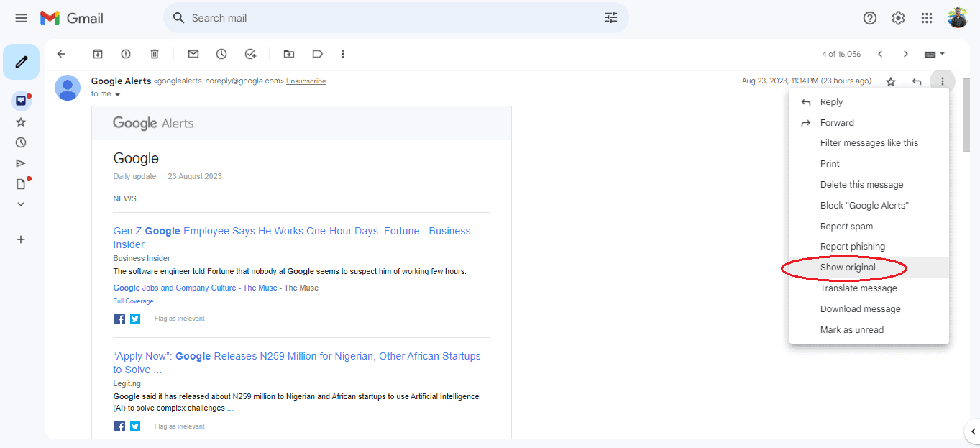Share first article on Facebook
The image size is (980, 448).
[119, 319]
